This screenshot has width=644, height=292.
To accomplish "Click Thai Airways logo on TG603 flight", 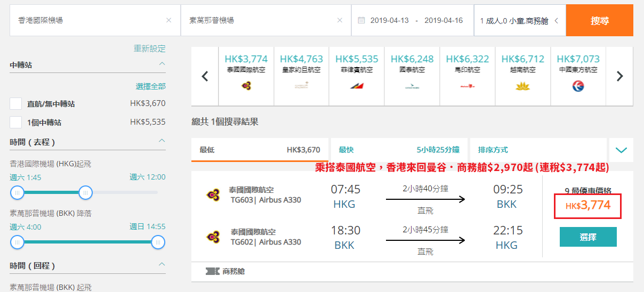I will (213, 194).
